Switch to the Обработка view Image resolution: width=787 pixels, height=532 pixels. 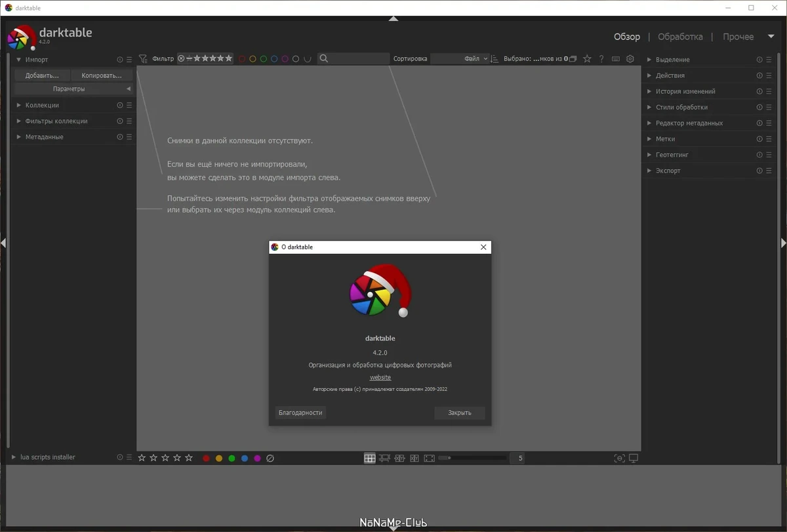point(680,37)
